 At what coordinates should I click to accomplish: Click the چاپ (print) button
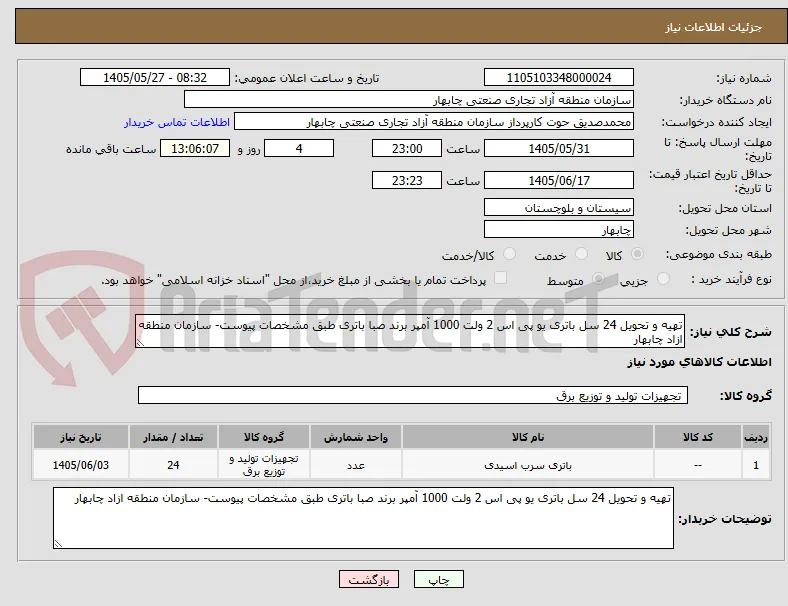(x=438, y=579)
